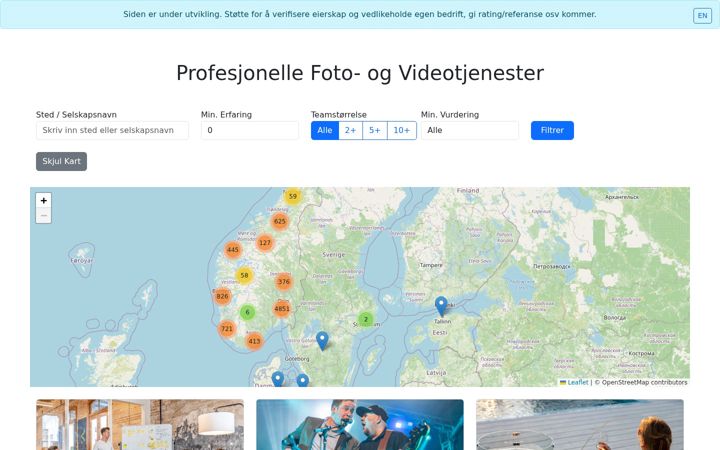The height and width of the screenshot is (450, 720).
Task: Switch language with the EN button
Action: [702, 16]
